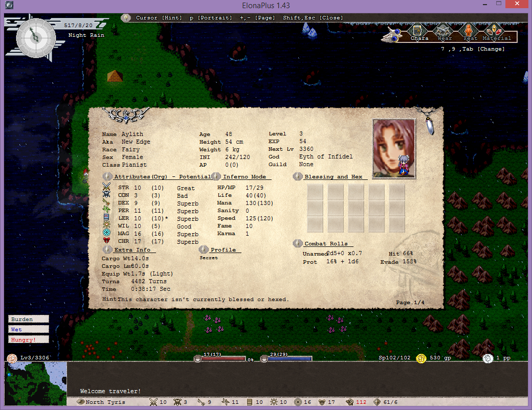Click the status bar constitution icon
The height and width of the screenshot is (410, 532).
[x=178, y=402]
